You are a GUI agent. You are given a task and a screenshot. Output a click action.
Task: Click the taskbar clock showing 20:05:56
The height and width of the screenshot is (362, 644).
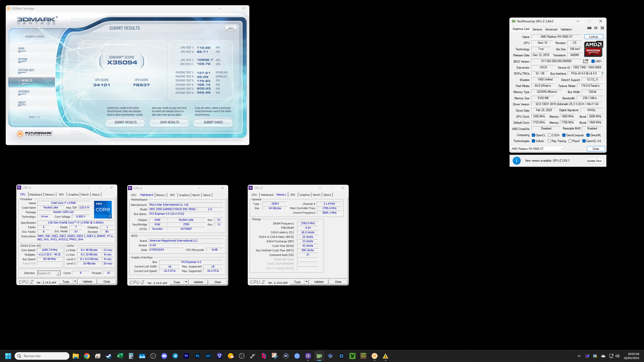pyautogui.click(x=631, y=356)
